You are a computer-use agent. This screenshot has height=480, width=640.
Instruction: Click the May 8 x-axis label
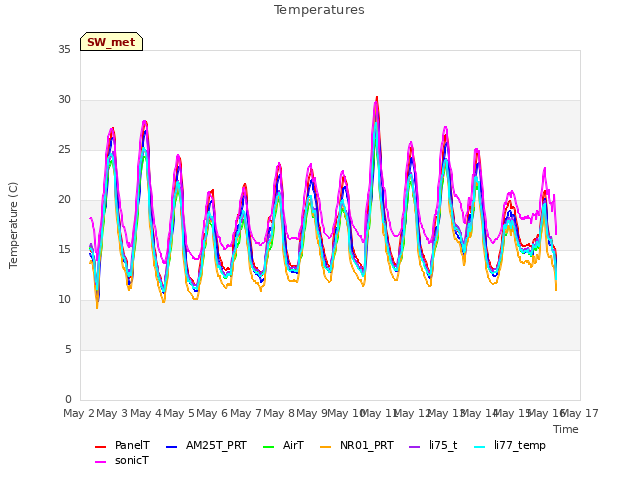[x=279, y=413]
